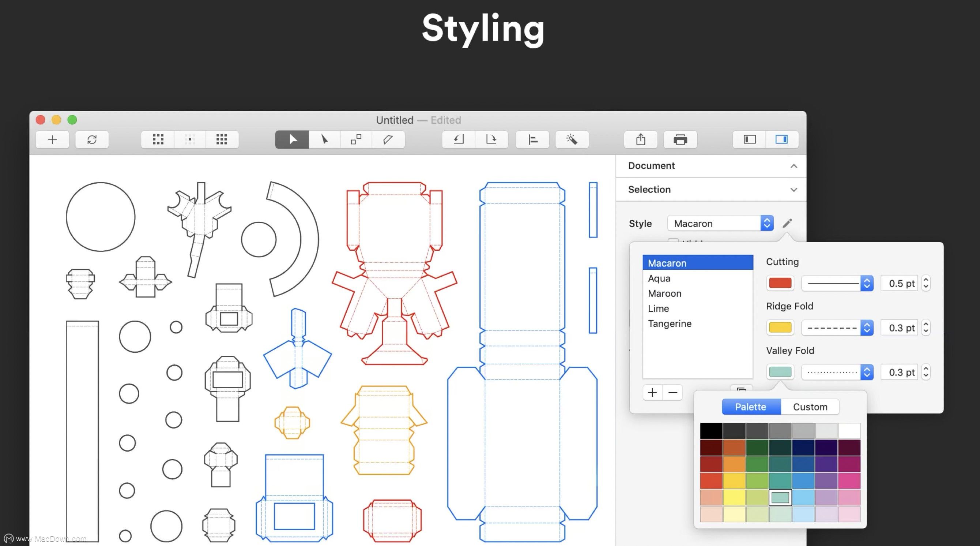Click the Valley Fold 0.3 pt field
The height and width of the screenshot is (546, 980).
899,372
